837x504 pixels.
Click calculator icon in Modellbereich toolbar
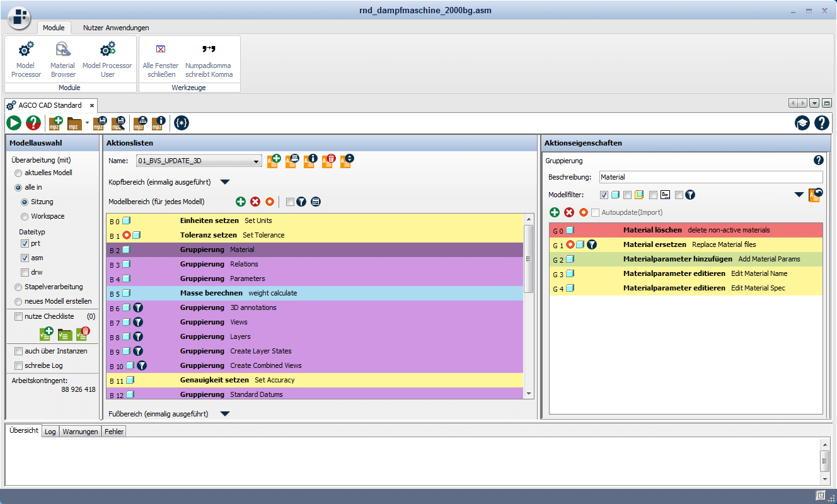click(316, 202)
